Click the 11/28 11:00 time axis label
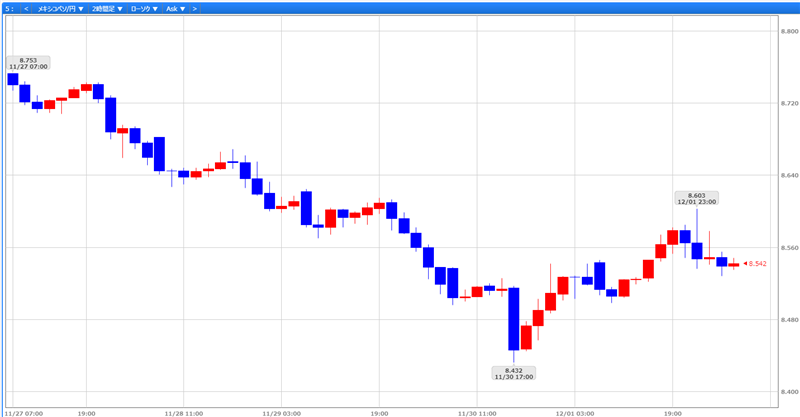Viewport: 800px width, 417px height. (x=184, y=412)
